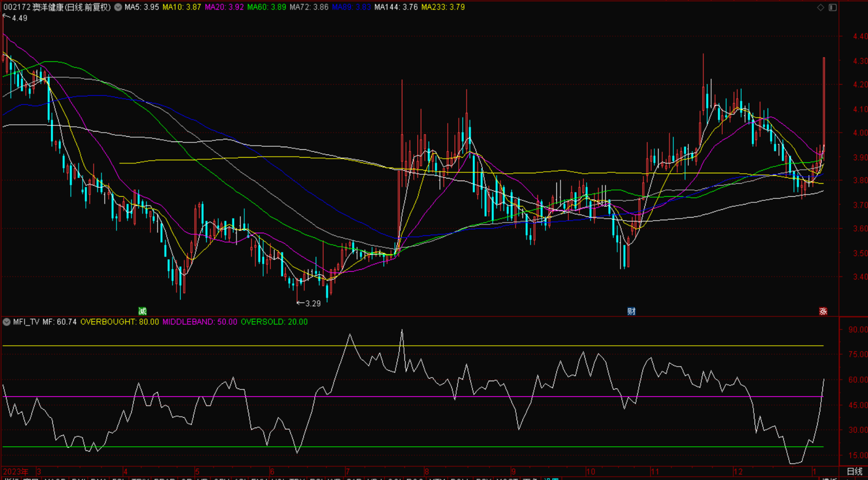Select the MA60: 3.89 label
The image size is (868, 480).
(266, 7)
